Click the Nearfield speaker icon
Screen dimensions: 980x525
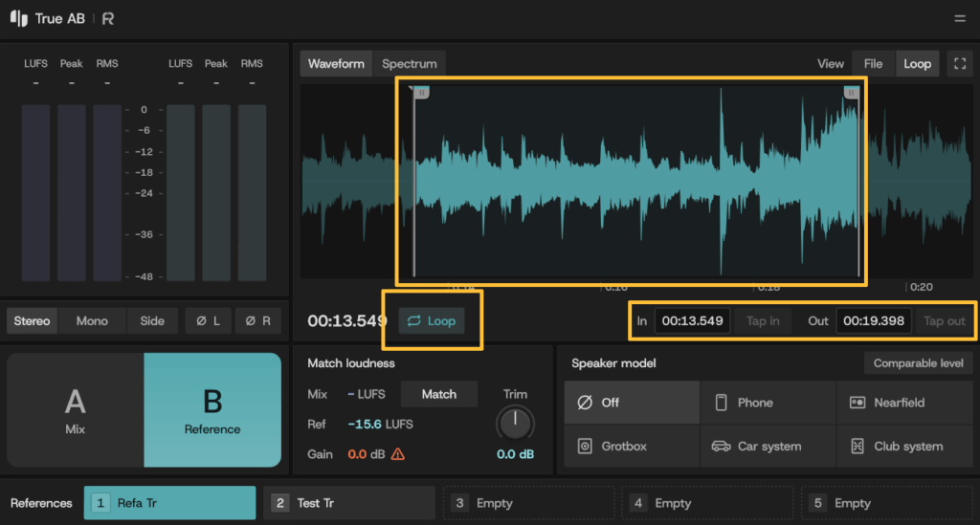[x=857, y=403]
